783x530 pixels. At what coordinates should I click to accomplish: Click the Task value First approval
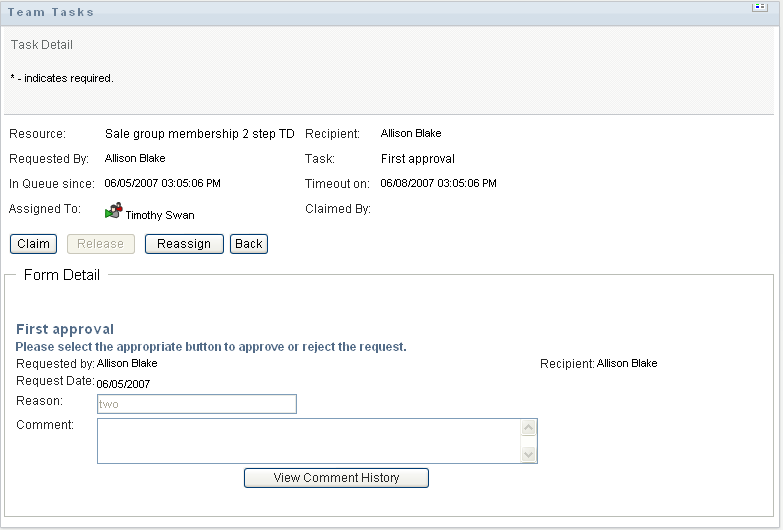coord(417,159)
